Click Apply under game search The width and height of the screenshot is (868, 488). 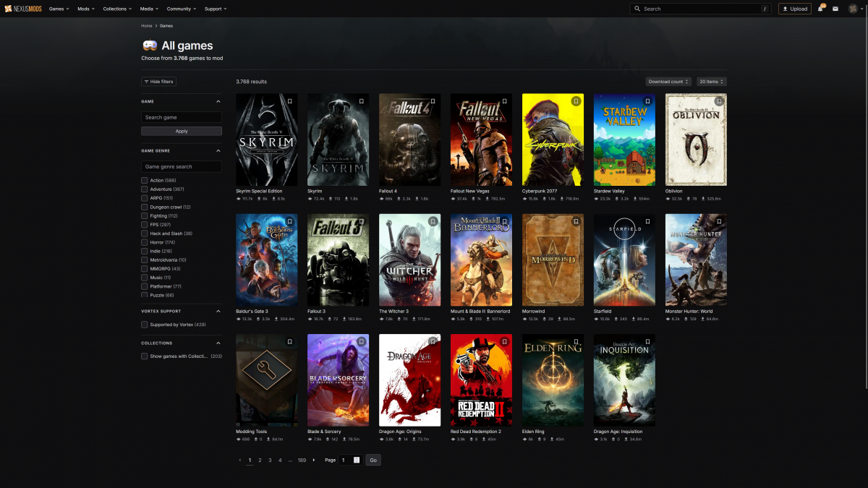pyautogui.click(x=182, y=131)
